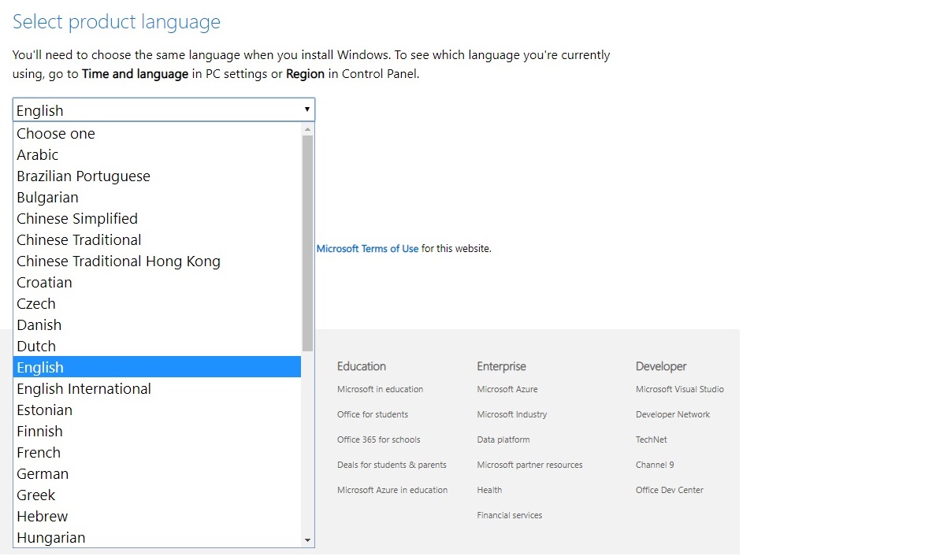The height and width of the screenshot is (560, 936).
Task: Choose Brazilian Portuguese option
Action: (84, 176)
